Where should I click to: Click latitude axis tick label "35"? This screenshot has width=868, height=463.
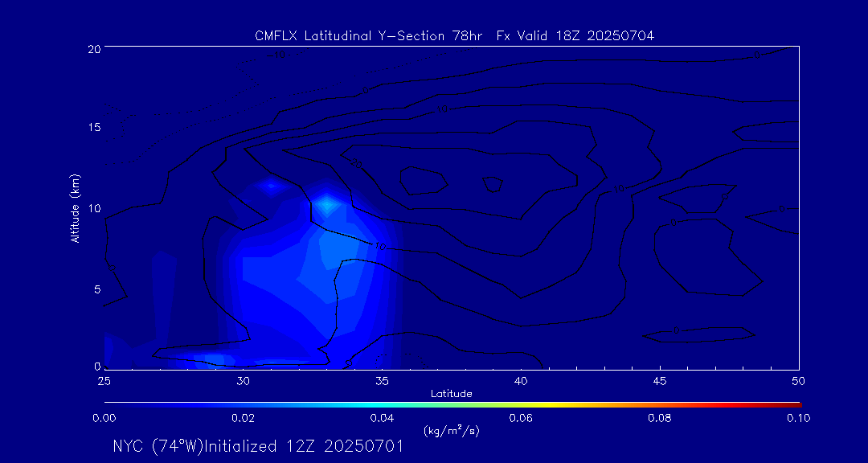pyautogui.click(x=382, y=380)
